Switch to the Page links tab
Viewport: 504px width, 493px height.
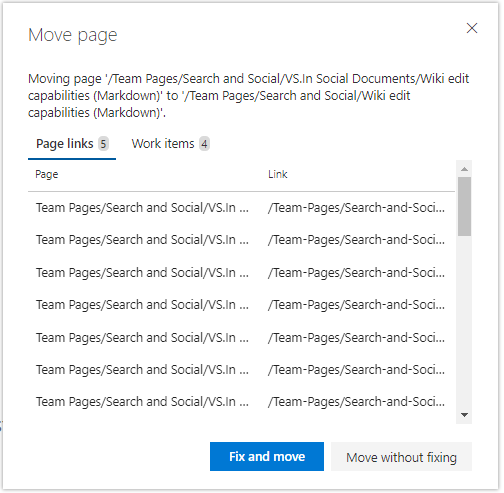[72, 144]
